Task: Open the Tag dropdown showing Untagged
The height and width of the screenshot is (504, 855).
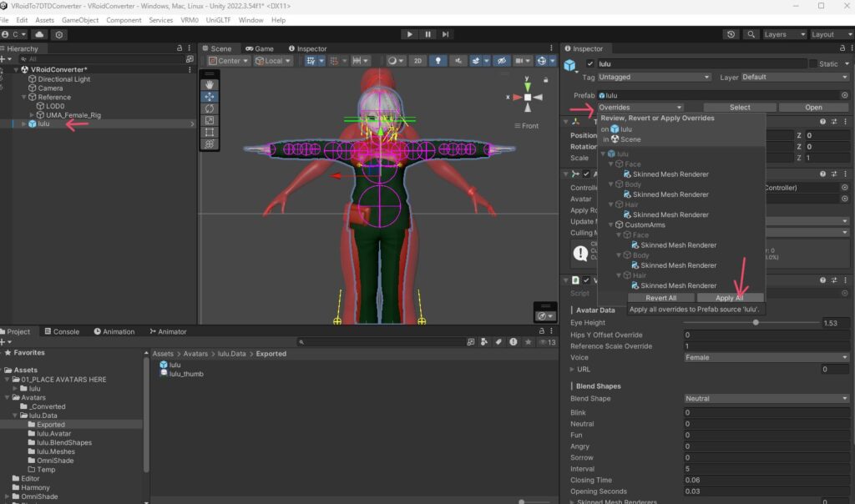Action: click(x=654, y=78)
